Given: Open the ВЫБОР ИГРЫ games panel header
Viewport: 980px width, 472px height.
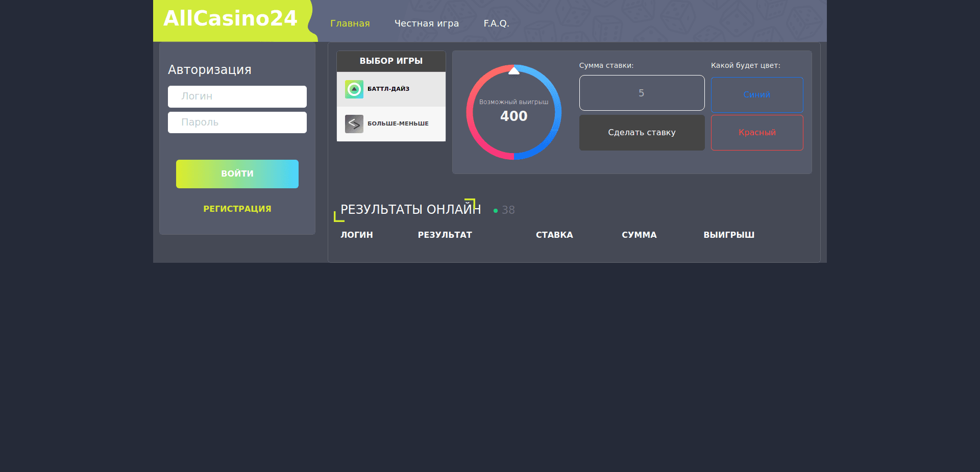Looking at the screenshot, I should click(x=391, y=61).
